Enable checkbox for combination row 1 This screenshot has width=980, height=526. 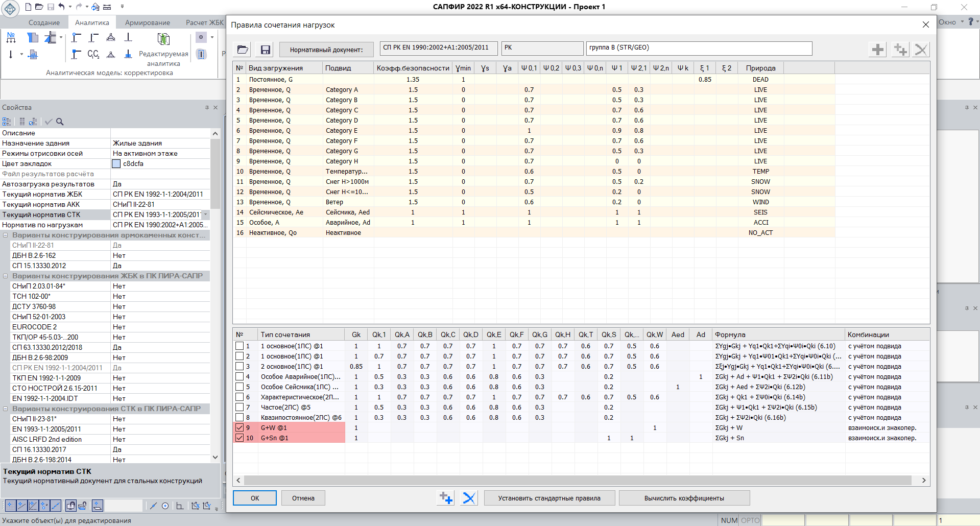[x=240, y=346]
